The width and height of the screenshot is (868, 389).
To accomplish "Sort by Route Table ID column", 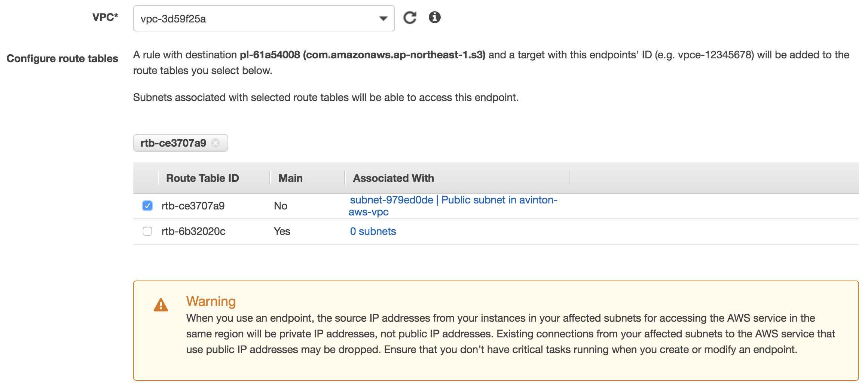I will (x=202, y=178).
